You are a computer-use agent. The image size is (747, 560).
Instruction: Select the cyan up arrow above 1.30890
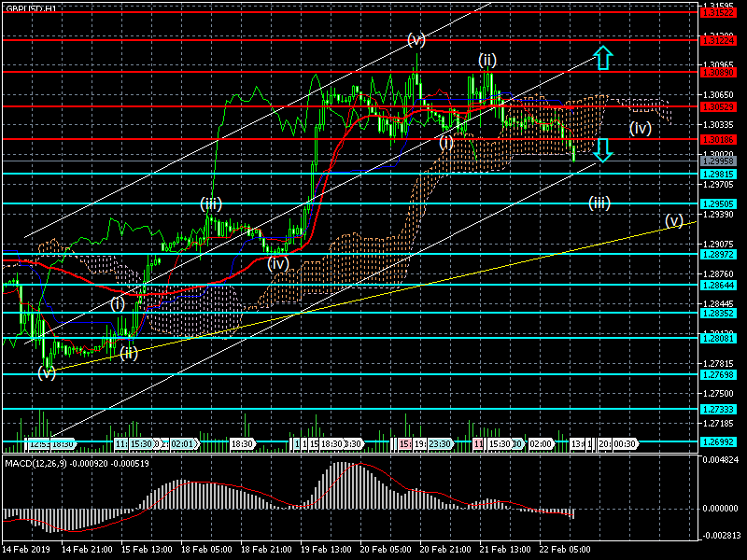[603, 58]
